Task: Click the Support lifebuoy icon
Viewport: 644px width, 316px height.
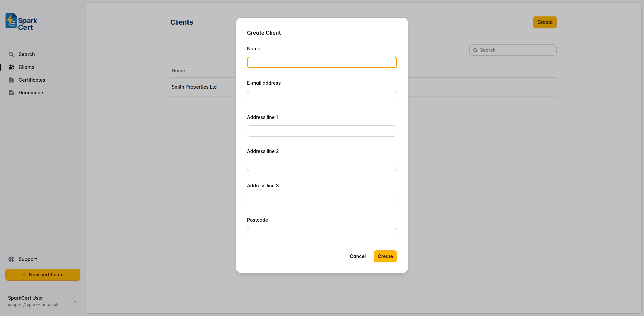Action: 11,259
